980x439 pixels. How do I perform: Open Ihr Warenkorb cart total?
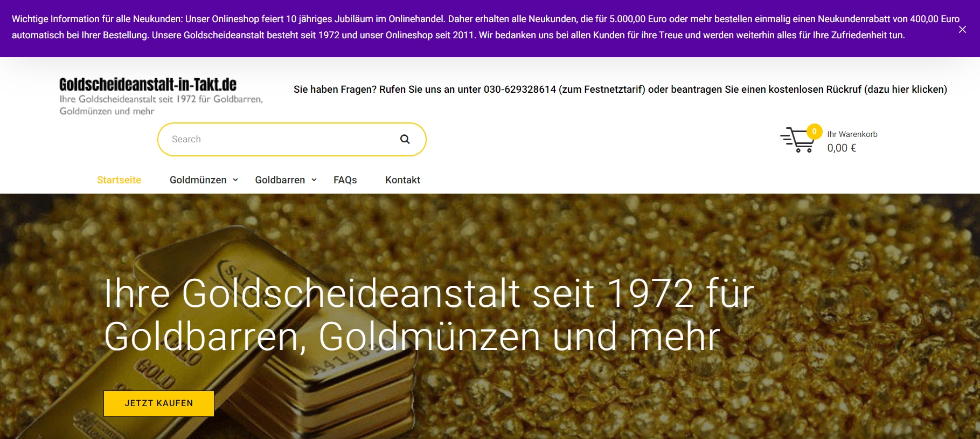point(852,134)
